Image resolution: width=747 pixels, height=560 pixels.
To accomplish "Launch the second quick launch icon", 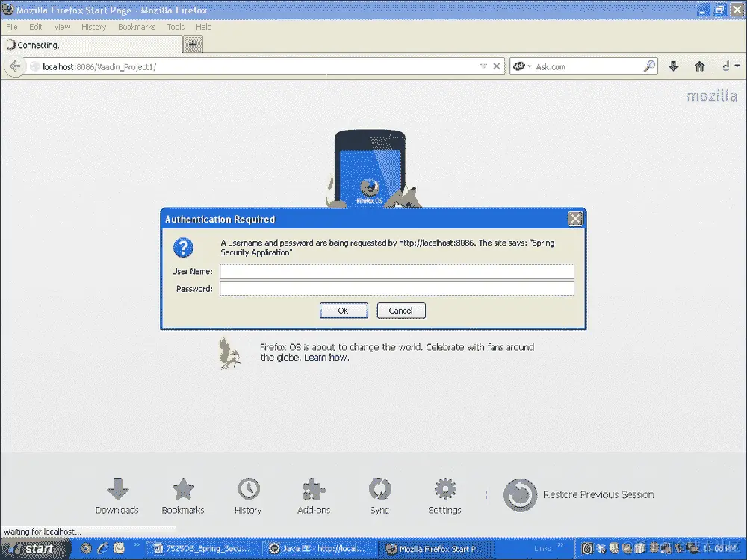I will (102, 549).
